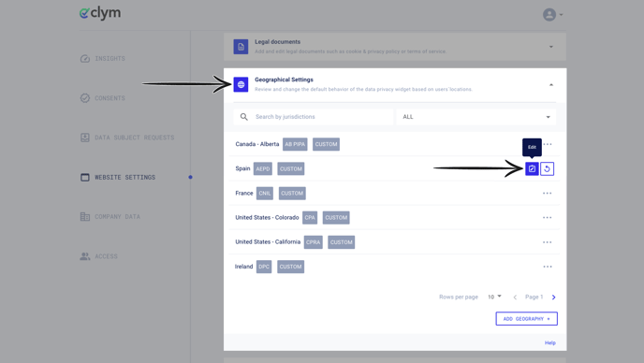The height and width of the screenshot is (363, 644).
Task: Change rows per page dropdown
Action: coord(494,297)
